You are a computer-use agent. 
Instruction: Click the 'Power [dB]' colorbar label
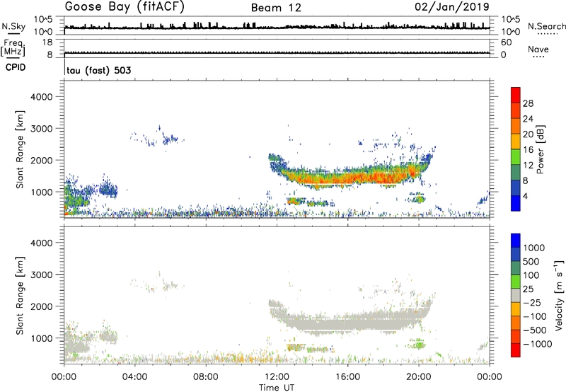540,149
